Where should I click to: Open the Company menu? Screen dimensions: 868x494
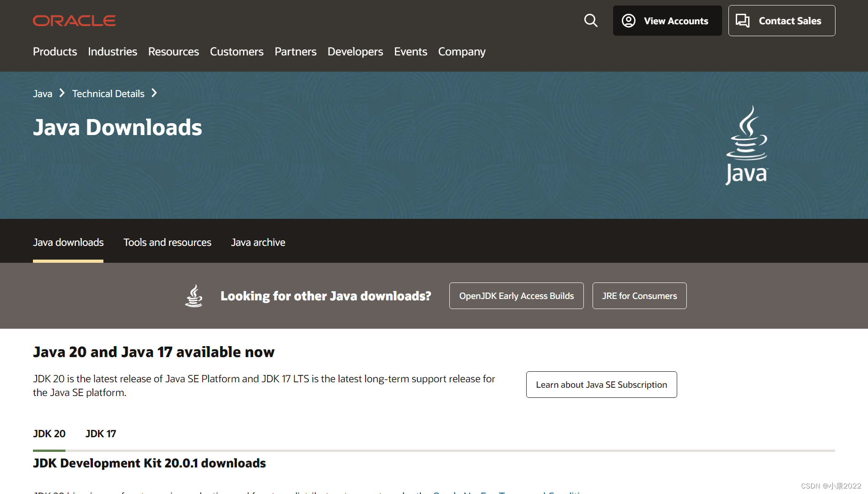point(462,52)
